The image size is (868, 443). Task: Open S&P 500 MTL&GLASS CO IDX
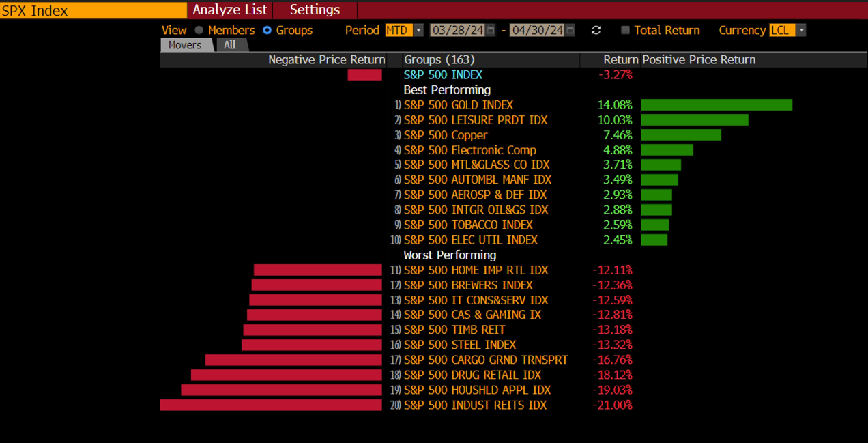[x=476, y=165]
